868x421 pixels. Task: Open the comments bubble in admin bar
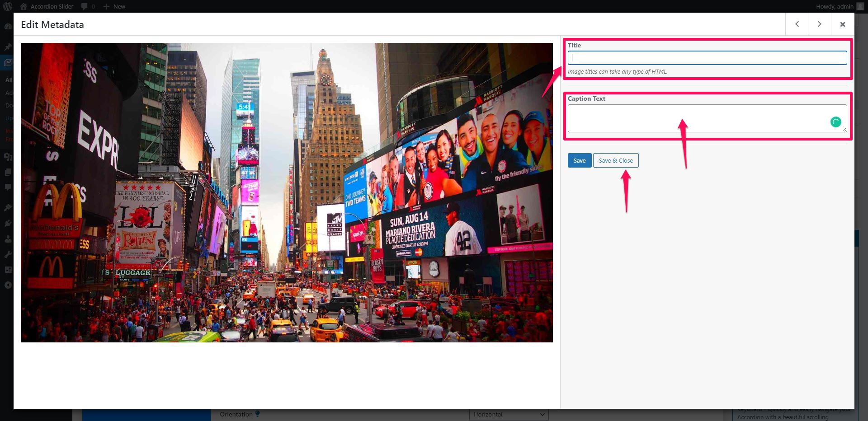point(88,6)
